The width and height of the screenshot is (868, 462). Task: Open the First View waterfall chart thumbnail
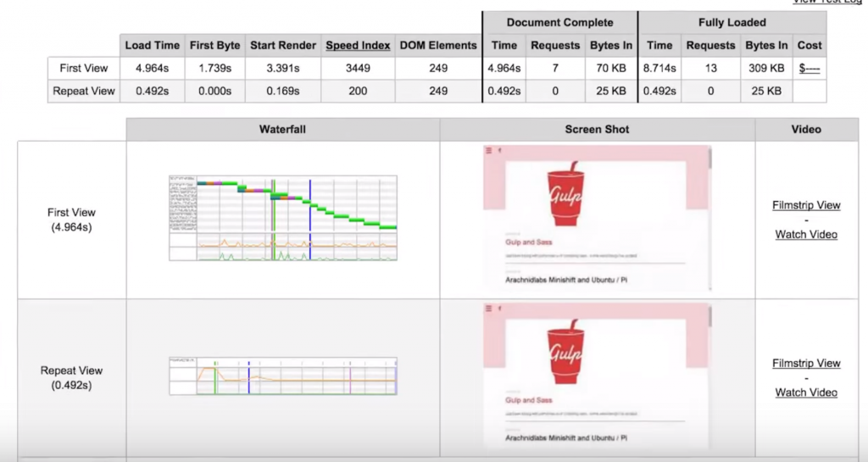pyautogui.click(x=283, y=218)
